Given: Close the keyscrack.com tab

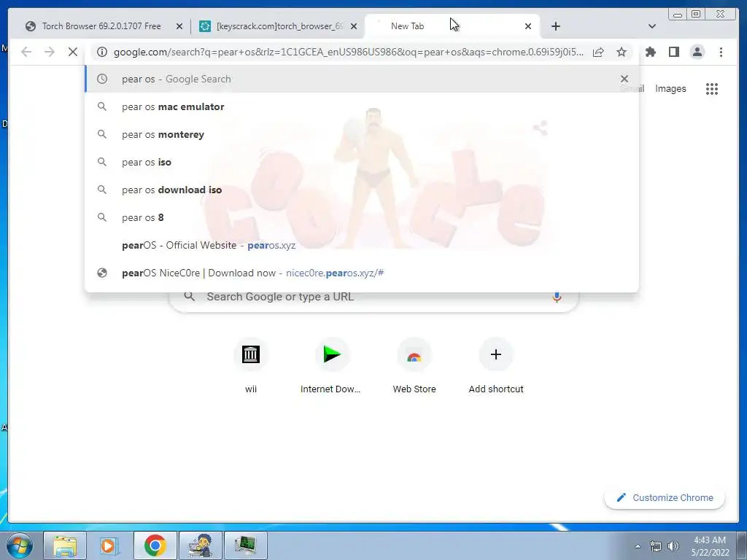Looking at the screenshot, I should [354, 26].
